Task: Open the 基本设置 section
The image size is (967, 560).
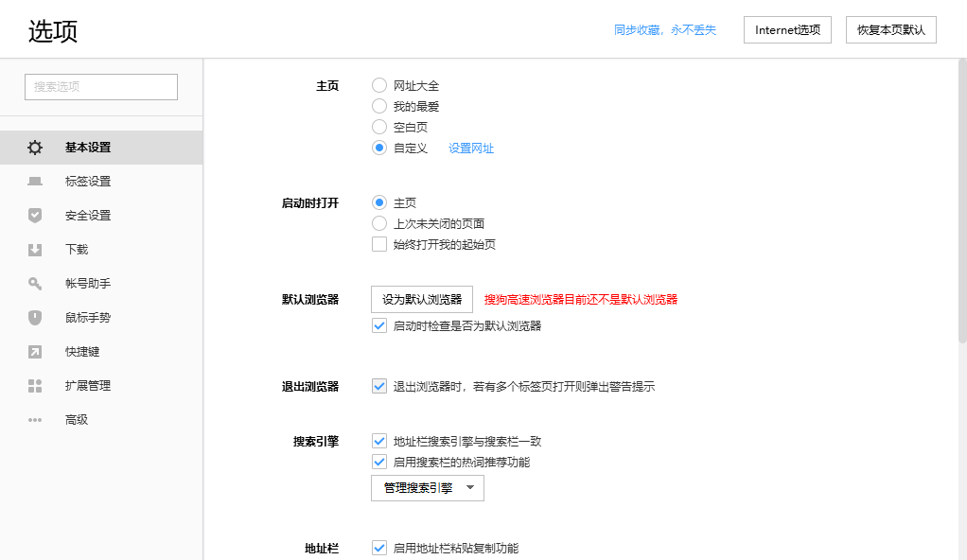Action: pos(101,148)
